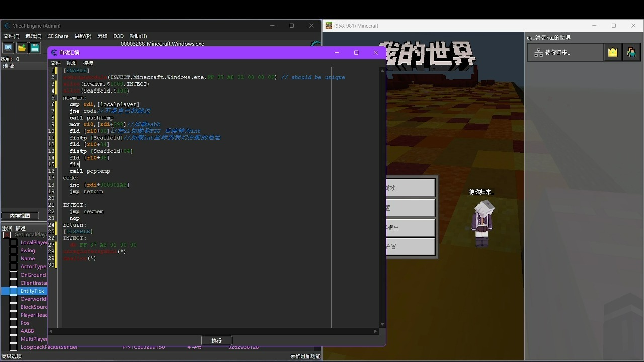Click the scroll up arrow in the code editor
The image size is (644, 362).
382,71
